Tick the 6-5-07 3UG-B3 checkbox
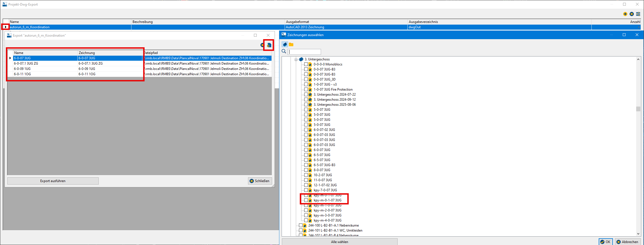Image resolution: width=644 pixels, height=245 pixels. pyautogui.click(x=306, y=165)
